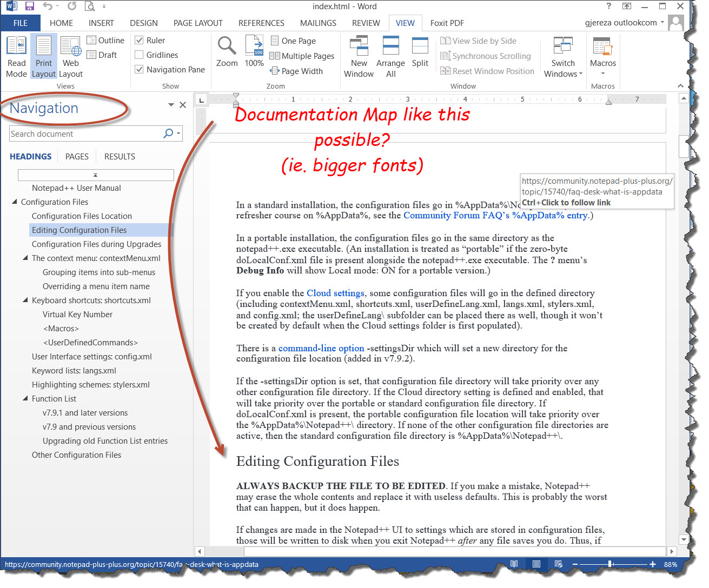Viewport: 709px width, 588px height.
Task: Select Print Layout view
Action: pyautogui.click(x=44, y=57)
